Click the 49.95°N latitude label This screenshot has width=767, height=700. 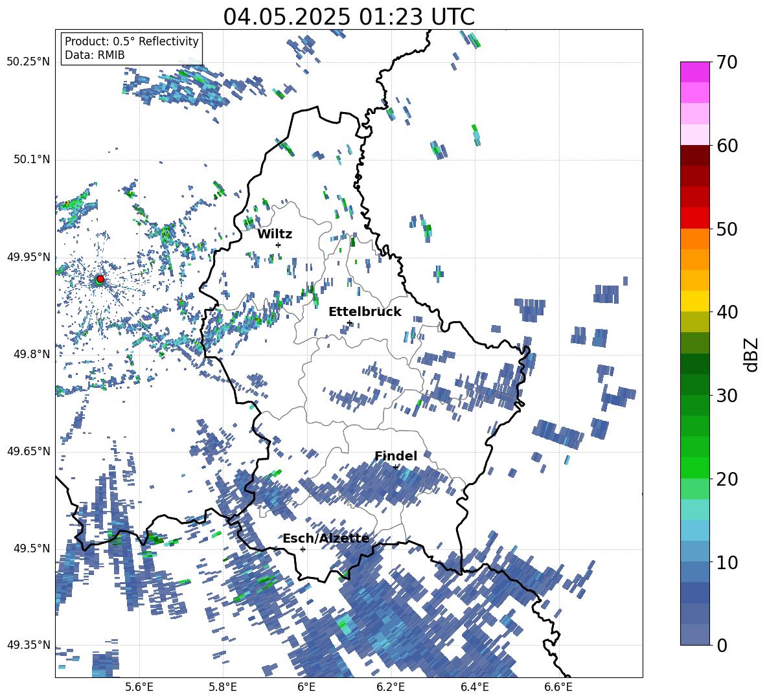(x=29, y=256)
